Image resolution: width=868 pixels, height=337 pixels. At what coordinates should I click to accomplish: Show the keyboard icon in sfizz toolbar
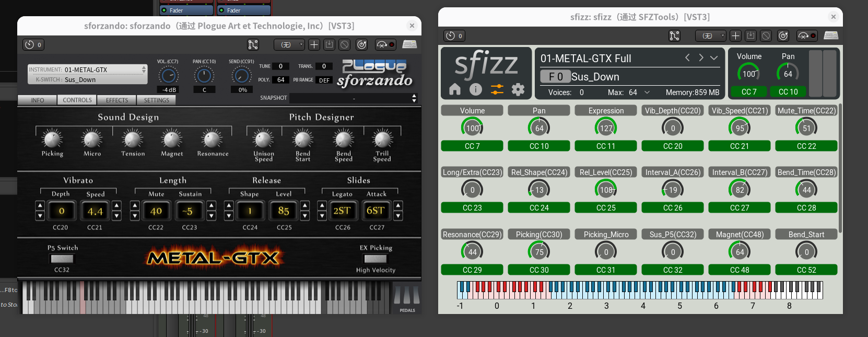click(831, 36)
